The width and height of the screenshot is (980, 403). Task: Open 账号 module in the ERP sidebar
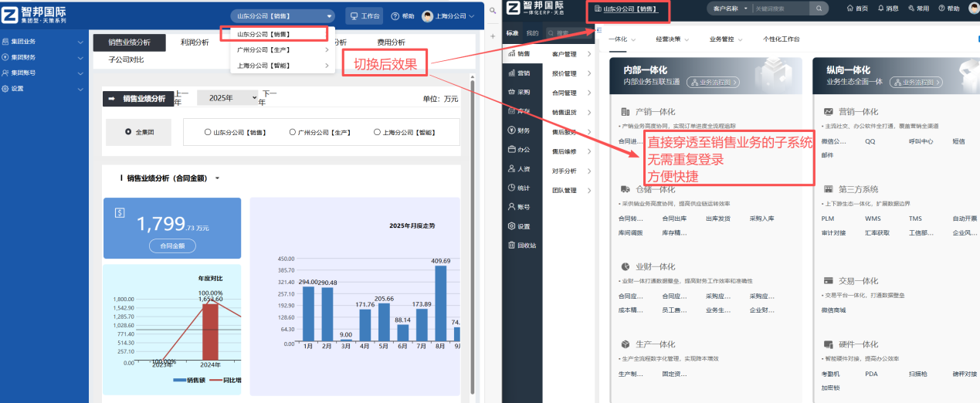[519, 207]
